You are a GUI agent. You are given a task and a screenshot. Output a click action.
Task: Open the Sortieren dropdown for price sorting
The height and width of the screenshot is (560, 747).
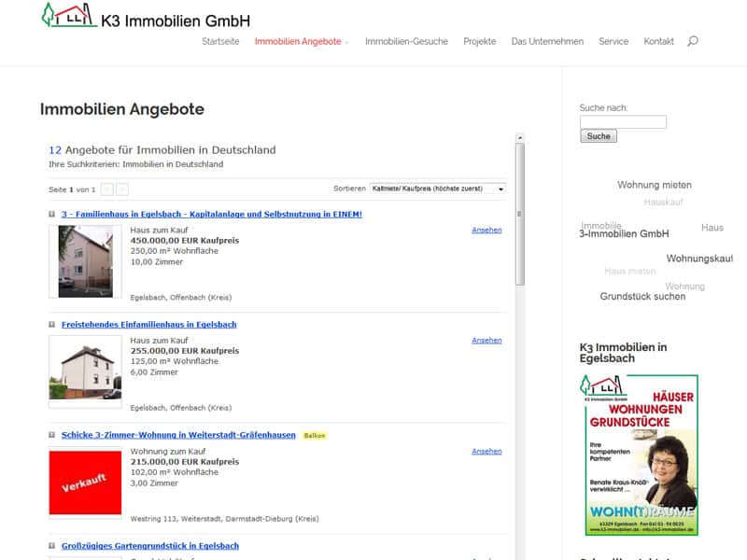pyautogui.click(x=438, y=189)
